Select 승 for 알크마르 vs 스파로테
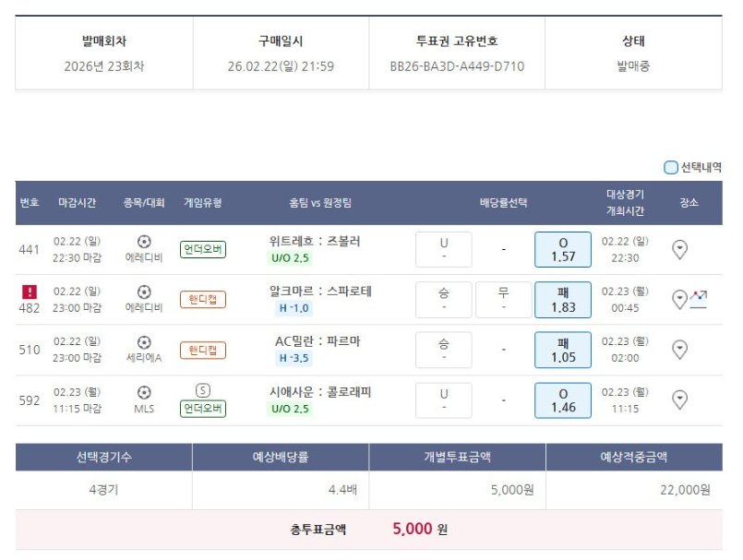743x560 pixels. pyautogui.click(x=443, y=300)
